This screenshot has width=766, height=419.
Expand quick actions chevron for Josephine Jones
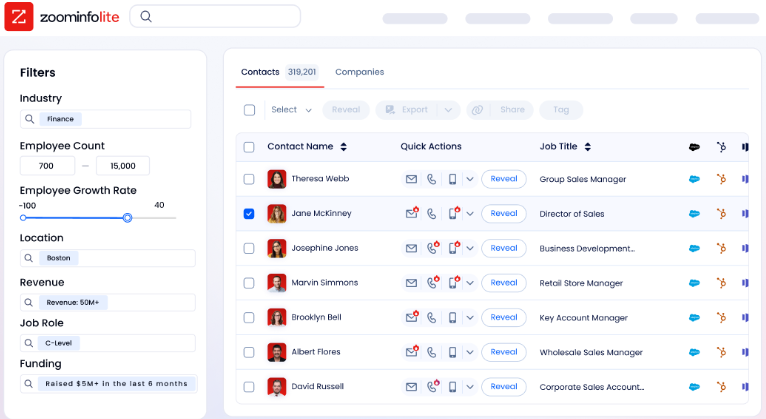tap(470, 249)
